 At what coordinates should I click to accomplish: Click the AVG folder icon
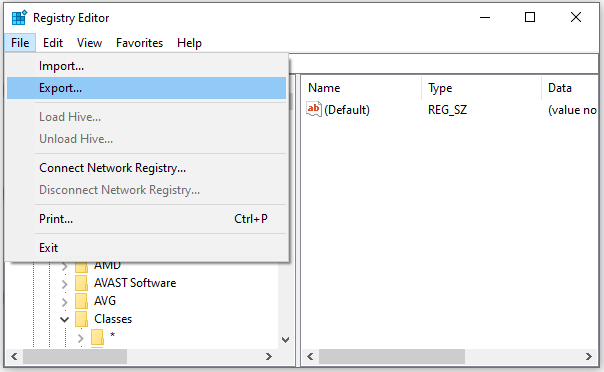pyautogui.click(x=81, y=301)
